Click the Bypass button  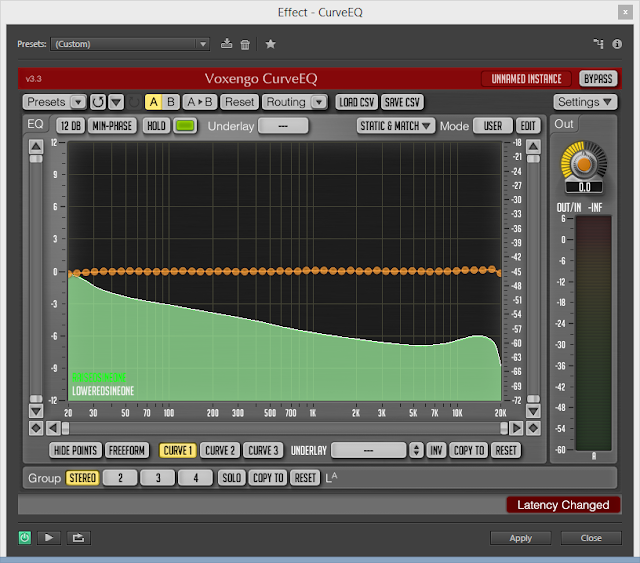point(598,79)
